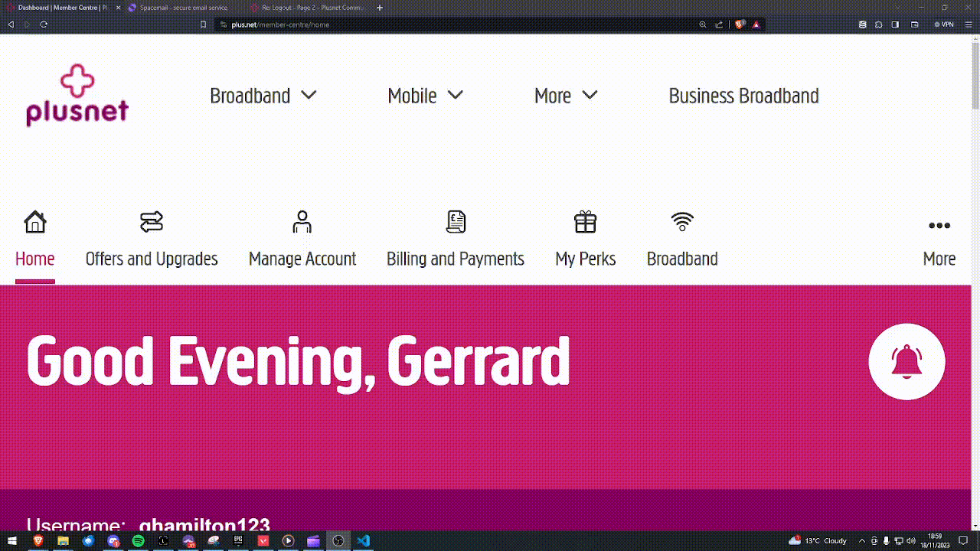Click the browser address bar
The width and height of the screenshot is (980, 551).
(x=383, y=24)
